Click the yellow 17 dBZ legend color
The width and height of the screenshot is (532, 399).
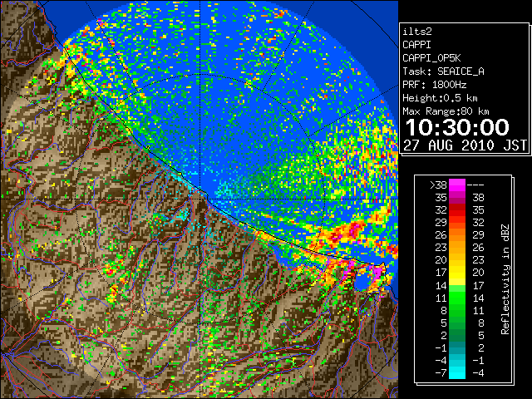(457, 273)
